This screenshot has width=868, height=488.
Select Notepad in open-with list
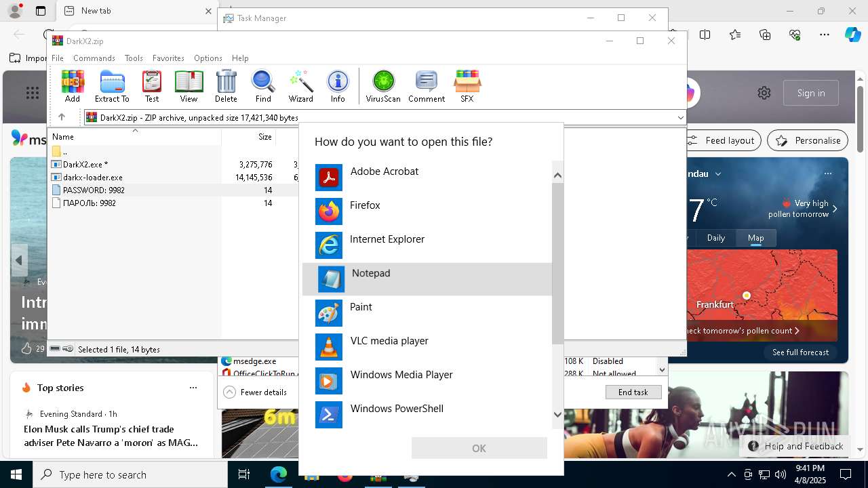pos(427,279)
